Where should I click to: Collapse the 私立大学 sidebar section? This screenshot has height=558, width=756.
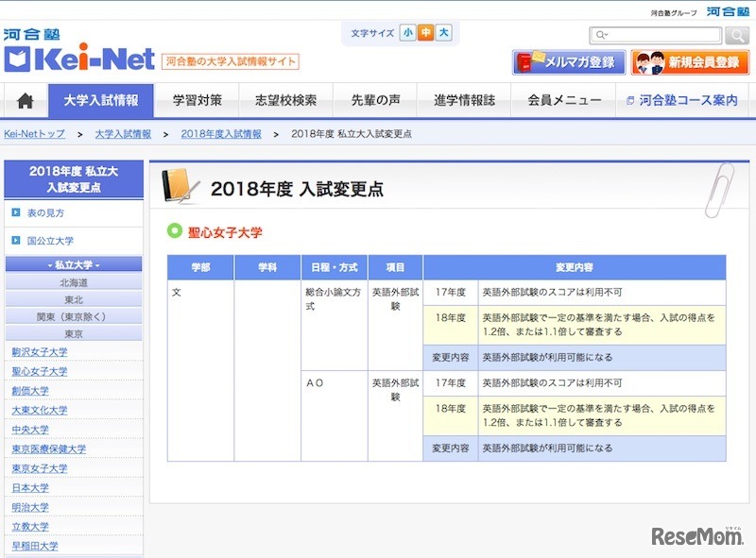[x=73, y=263]
